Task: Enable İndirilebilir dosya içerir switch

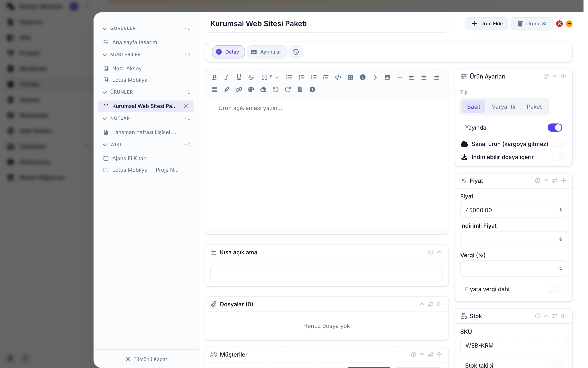Action: (560, 157)
